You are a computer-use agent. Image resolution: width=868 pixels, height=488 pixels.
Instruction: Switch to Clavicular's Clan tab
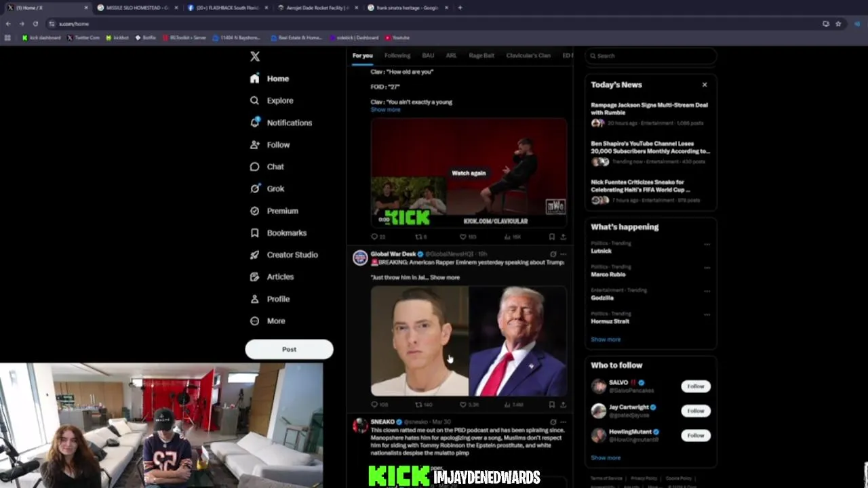(x=528, y=56)
